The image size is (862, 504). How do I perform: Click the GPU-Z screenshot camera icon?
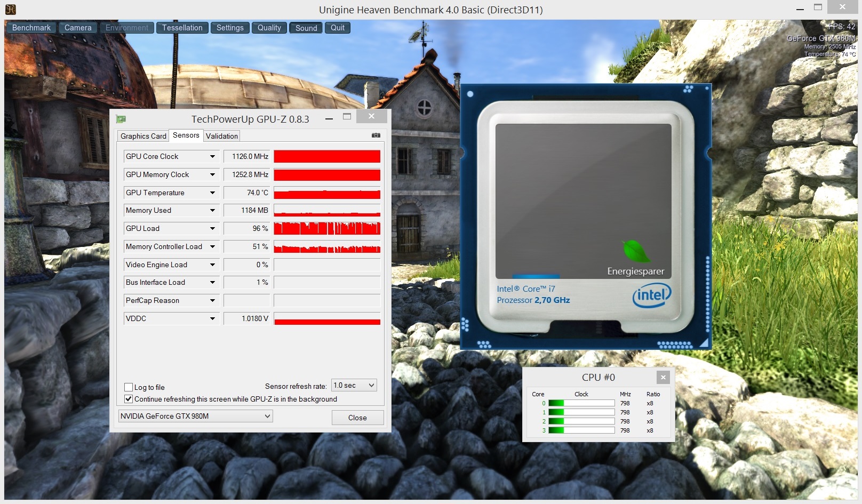coord(376,135)
